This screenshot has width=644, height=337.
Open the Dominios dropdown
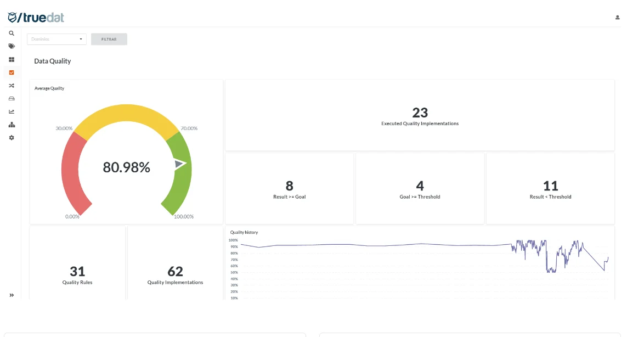[57, 39]
